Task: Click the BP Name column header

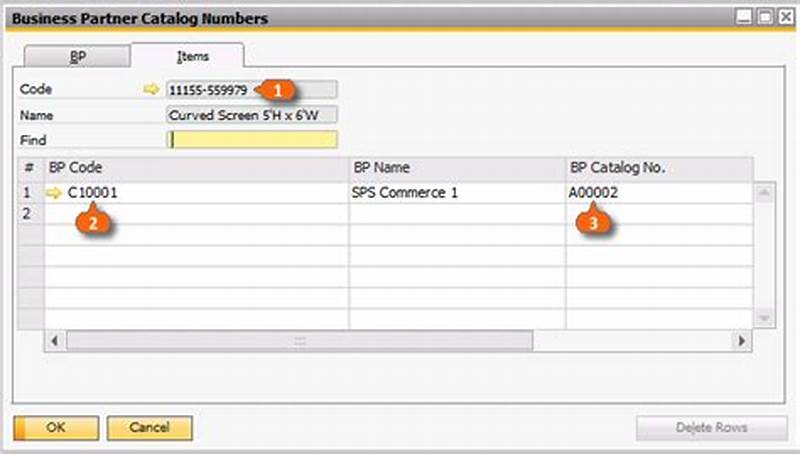Action: click(x=457, y=168)
